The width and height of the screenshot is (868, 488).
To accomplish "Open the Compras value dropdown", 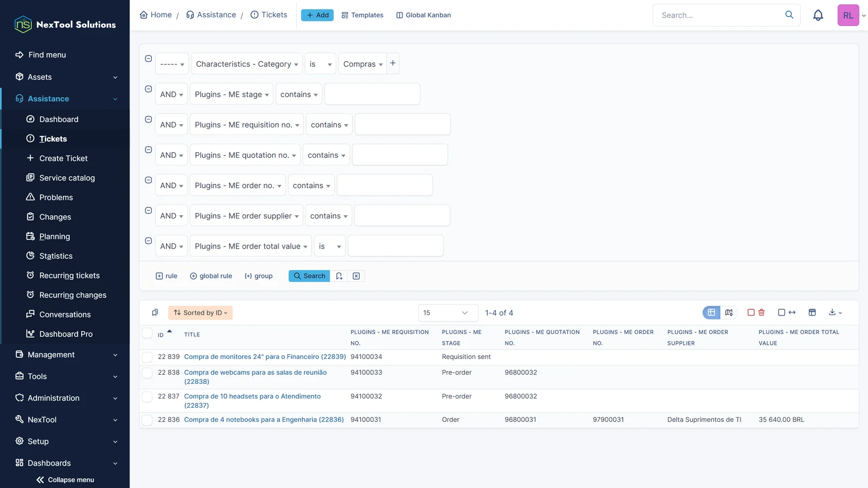I will coord(362,64).
